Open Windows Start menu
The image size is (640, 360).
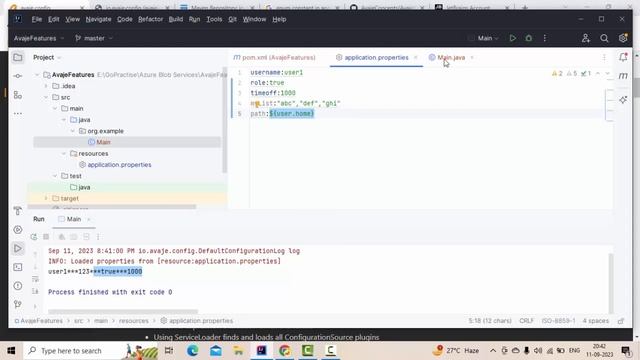pos(11,351)
